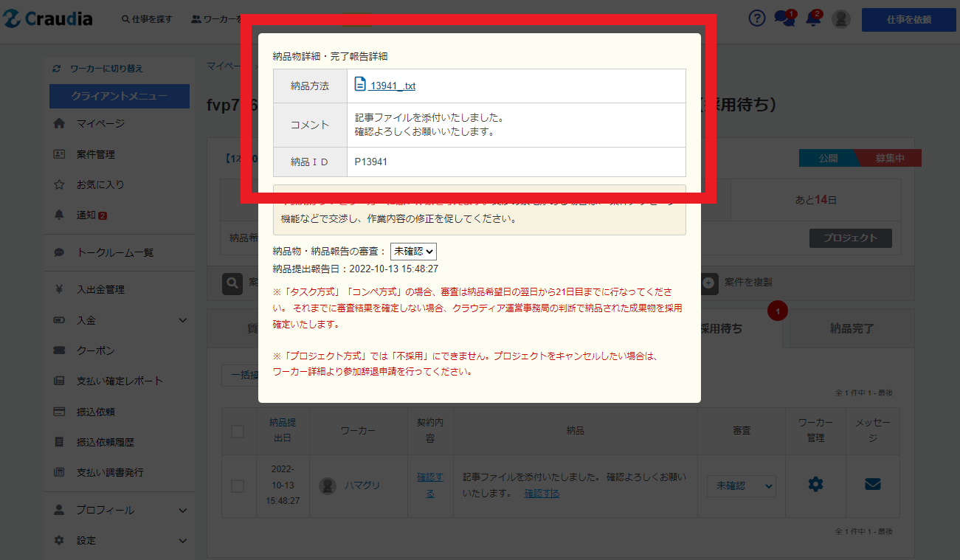Open the notification bell in header
The image size is (960, 560).
813,19
